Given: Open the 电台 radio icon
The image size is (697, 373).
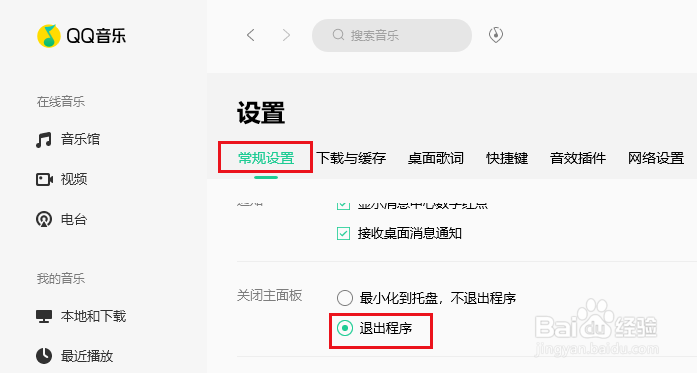Looking at the screenshot, I should pos(44,219).
